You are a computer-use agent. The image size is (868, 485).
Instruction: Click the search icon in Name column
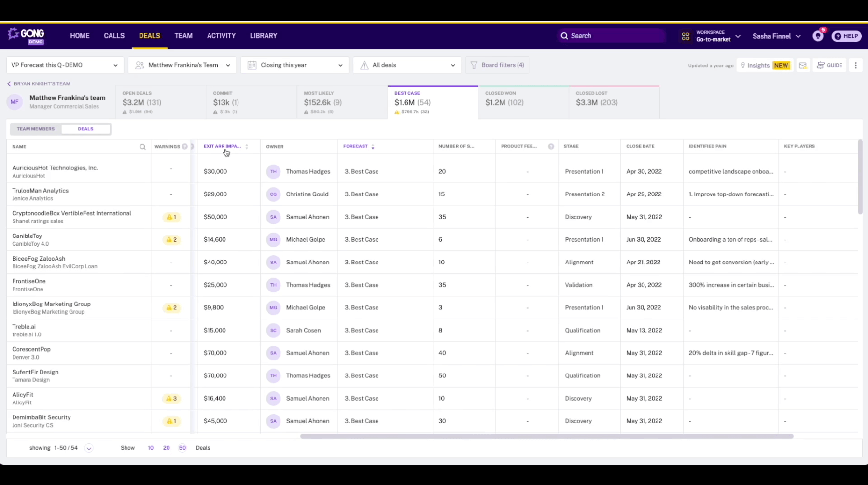pos(142,147)
